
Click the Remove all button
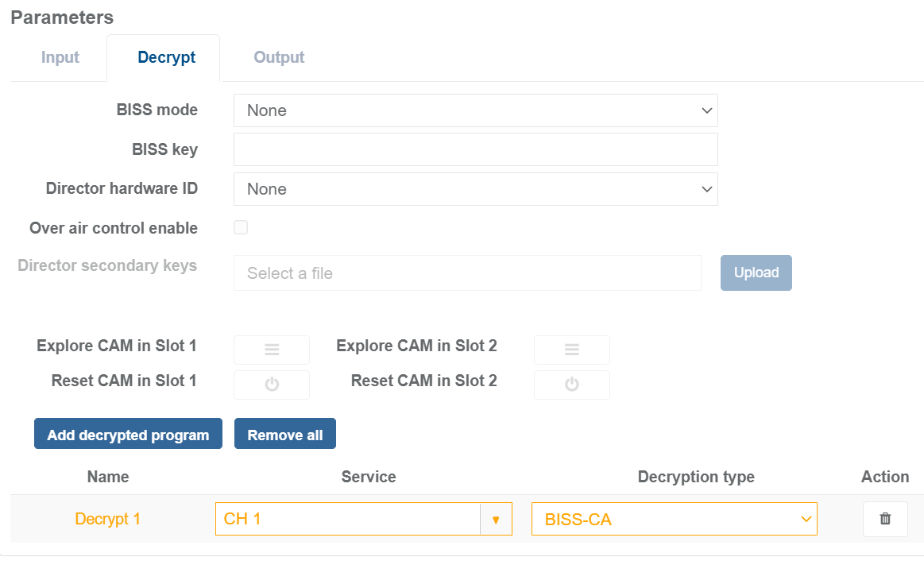click(x=285, y=435)
